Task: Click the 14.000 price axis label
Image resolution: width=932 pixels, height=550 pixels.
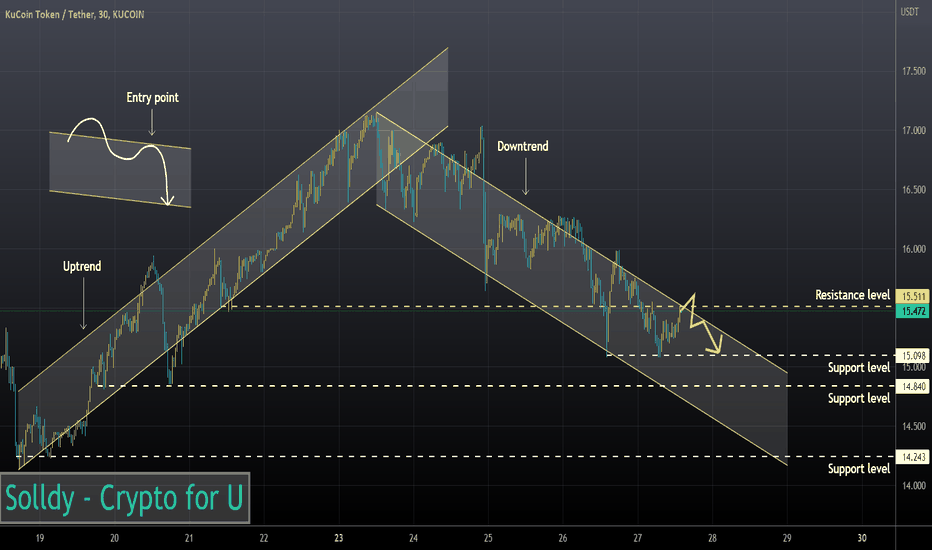Action: tap(914, 486)
